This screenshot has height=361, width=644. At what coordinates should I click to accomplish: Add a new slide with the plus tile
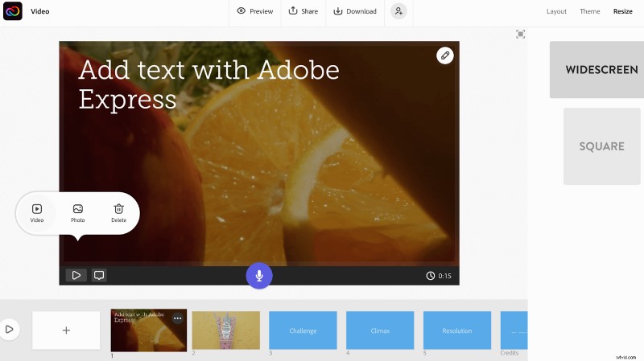(x=66, y=330)
